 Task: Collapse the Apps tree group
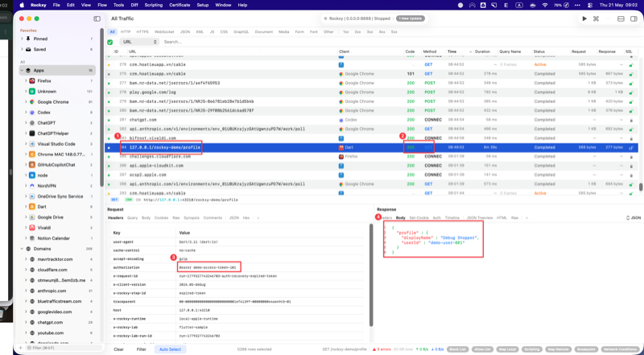pos(22,70)
